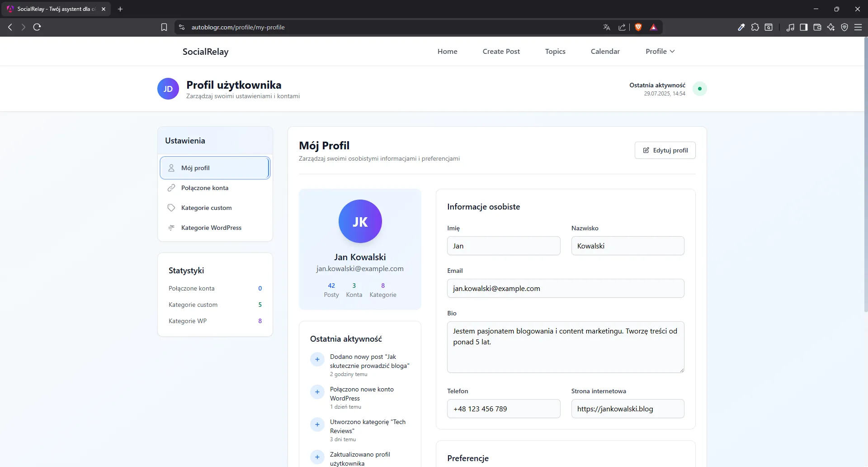The width and height of the screenshot is (868, 467).
Task: Open the browser extensions puzzle icon
Action: pos(755,27)
